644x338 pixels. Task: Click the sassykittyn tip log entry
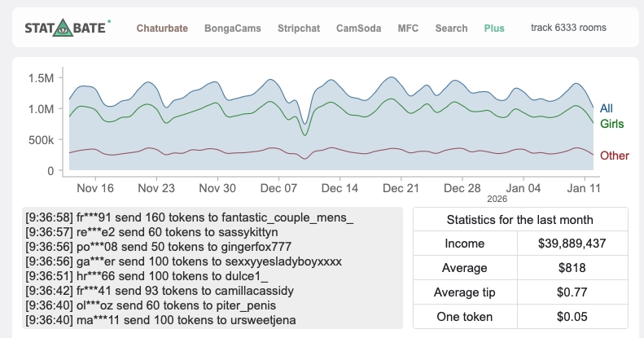click(x=151, y=232)
